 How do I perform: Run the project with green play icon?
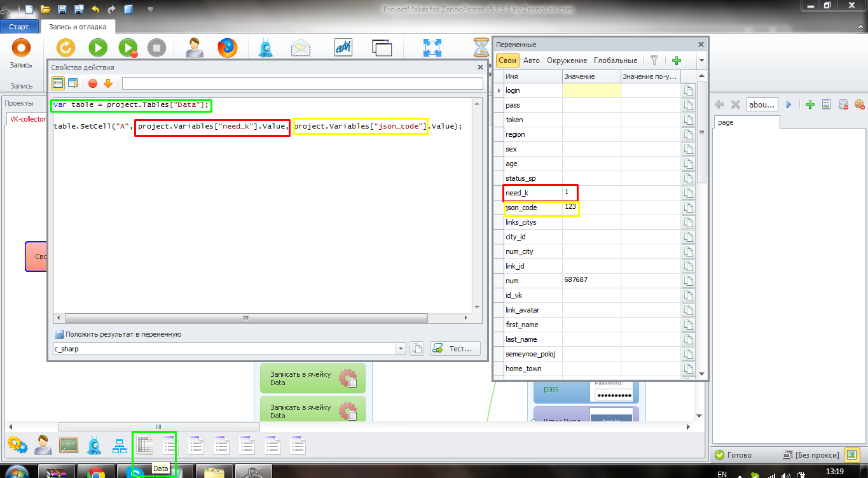coord(97,48)
